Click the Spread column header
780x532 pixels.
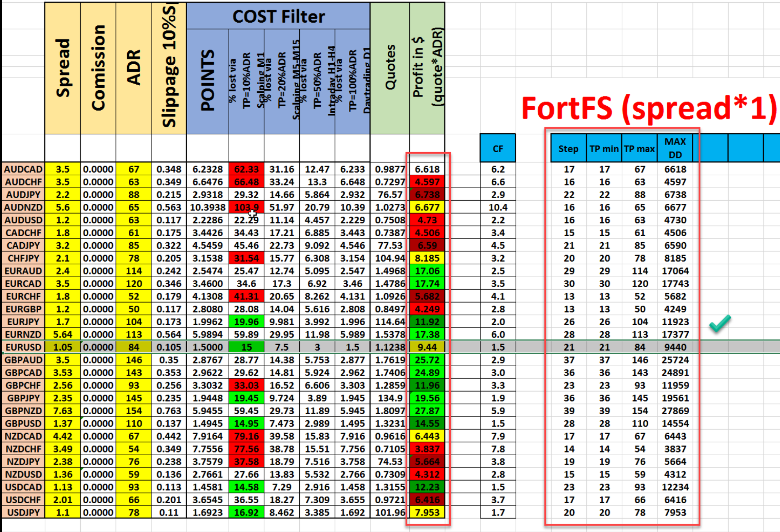[63, 68]
